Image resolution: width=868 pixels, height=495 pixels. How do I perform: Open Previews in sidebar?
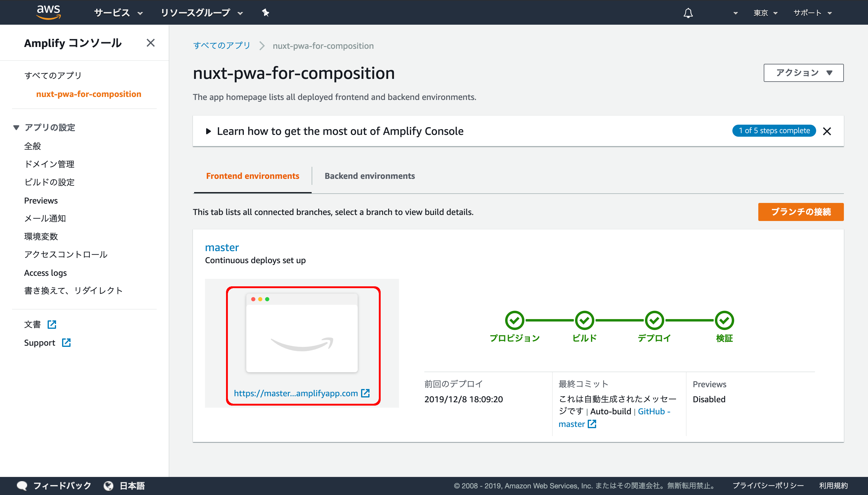[x=41, y=201]
